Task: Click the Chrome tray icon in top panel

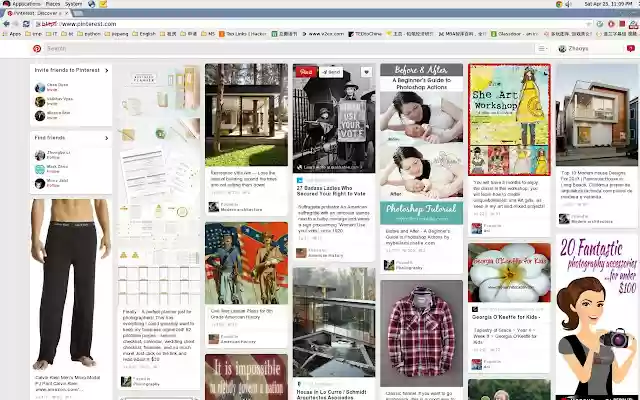Action: 558,4
